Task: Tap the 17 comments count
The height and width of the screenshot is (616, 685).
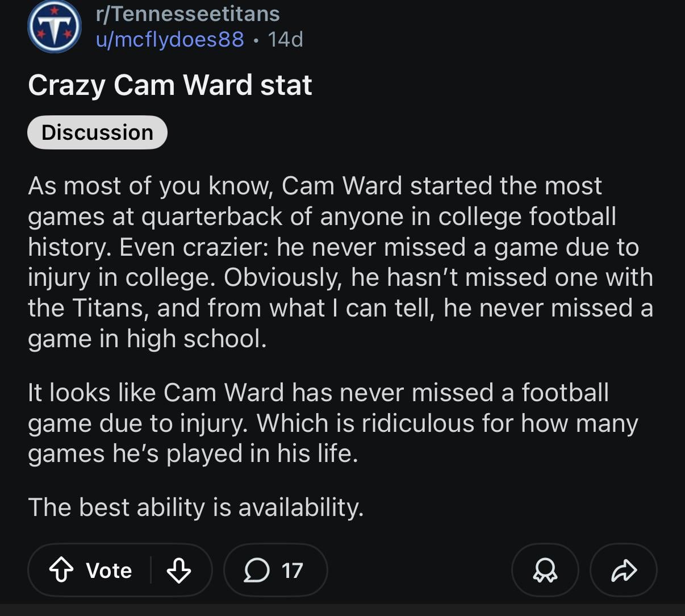Action: click(292, 570)
